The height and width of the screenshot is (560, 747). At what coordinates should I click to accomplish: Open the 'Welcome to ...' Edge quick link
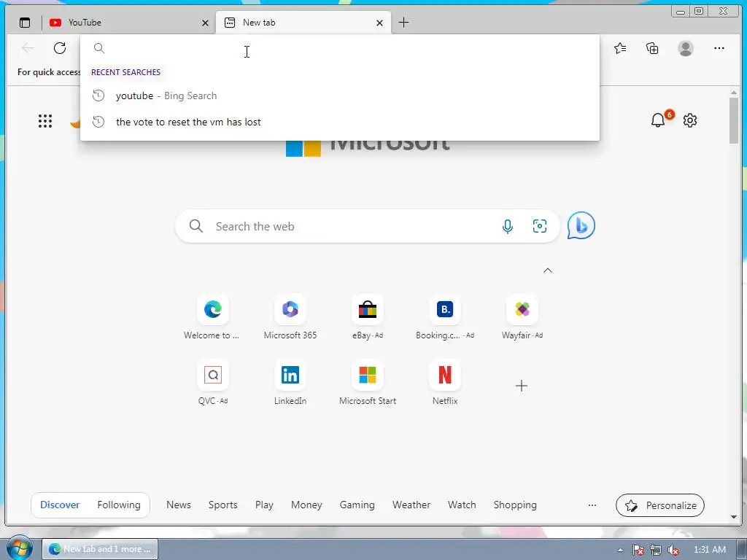[x=212, y=317]
